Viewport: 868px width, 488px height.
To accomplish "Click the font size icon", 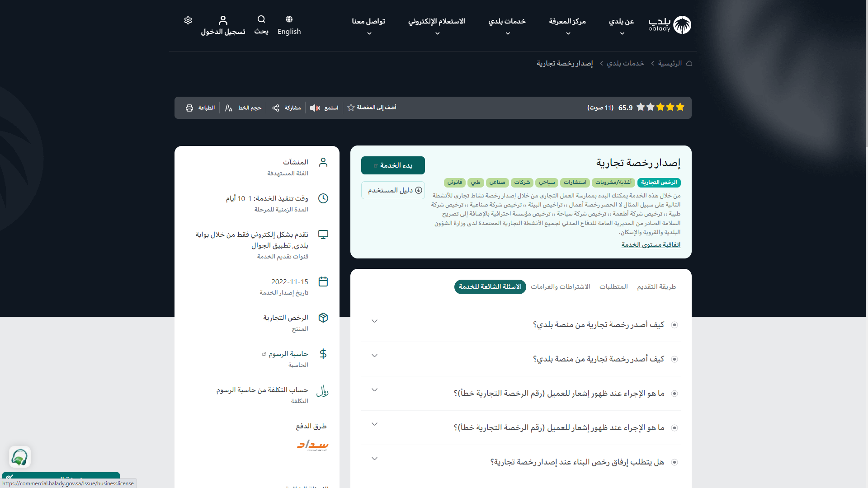I will pos(229,108).
